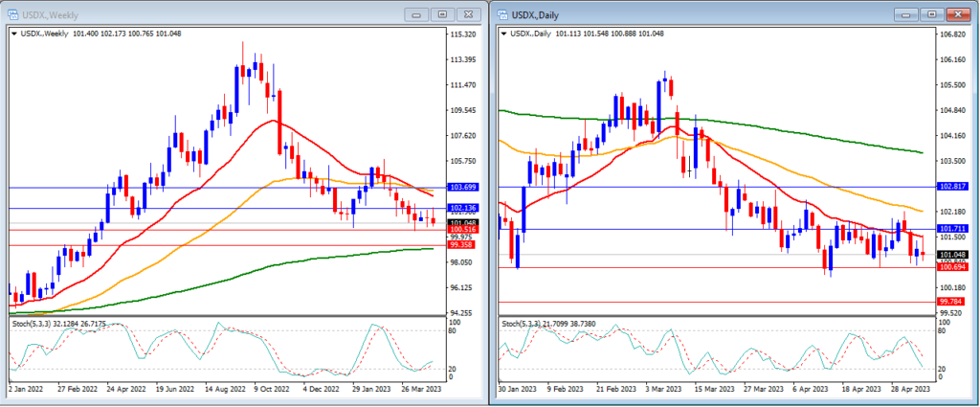Click the USDX Daily window chart icon
Viewport: 980px width, 407px height.
pyautogui.click(x=501, y=14)
